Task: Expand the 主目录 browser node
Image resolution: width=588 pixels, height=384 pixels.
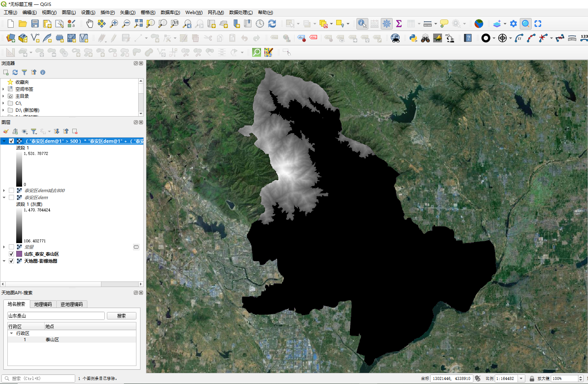Action: pos(4,96)
